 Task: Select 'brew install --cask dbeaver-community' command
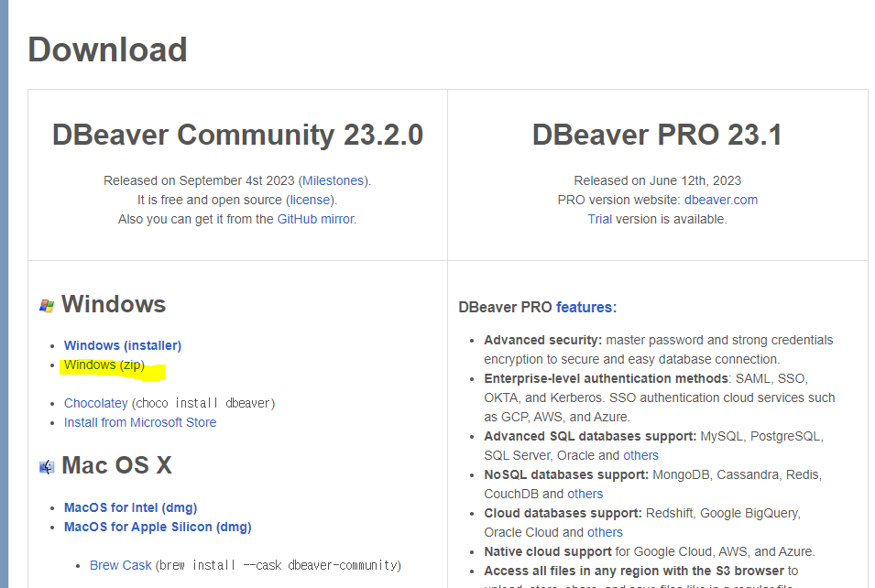[x=279, y=565]
